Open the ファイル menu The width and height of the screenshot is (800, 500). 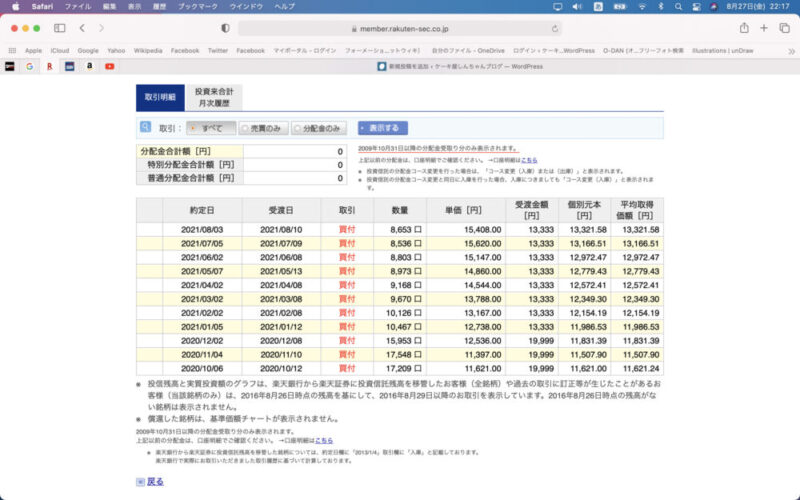[78, 7]
